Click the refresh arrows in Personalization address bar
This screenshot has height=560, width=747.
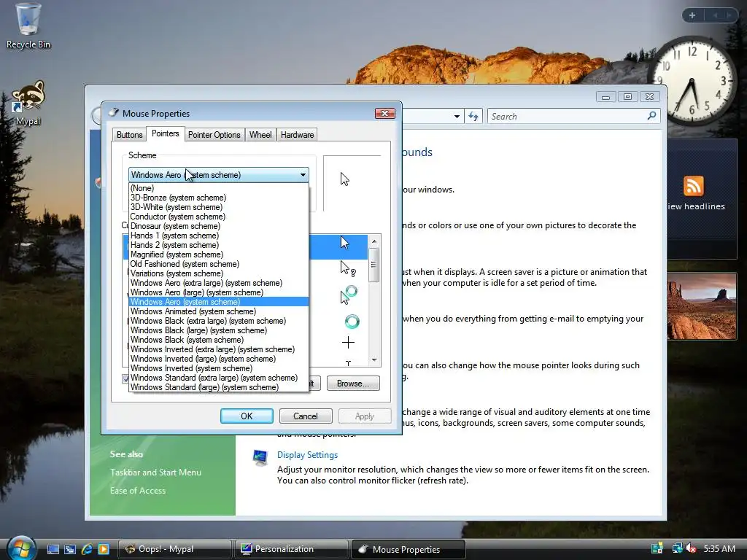click(x=473, y=116)
